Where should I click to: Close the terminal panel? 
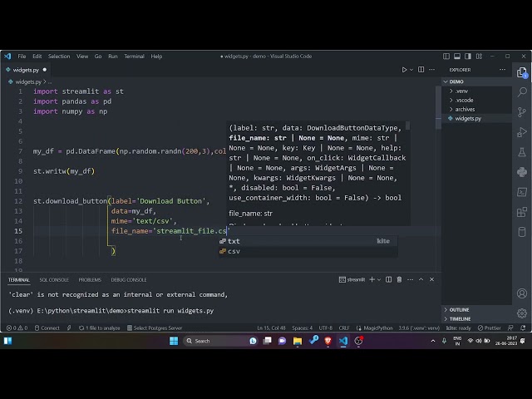[x=432, y=279]
